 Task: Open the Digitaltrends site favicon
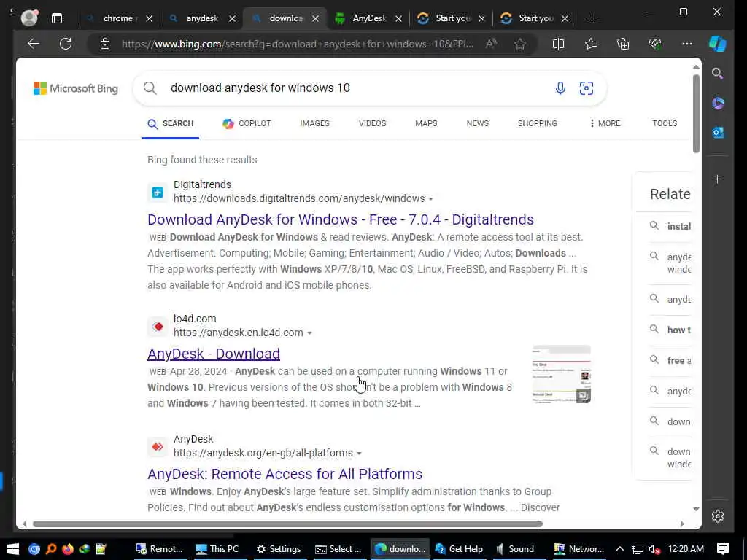click(158, 192)
